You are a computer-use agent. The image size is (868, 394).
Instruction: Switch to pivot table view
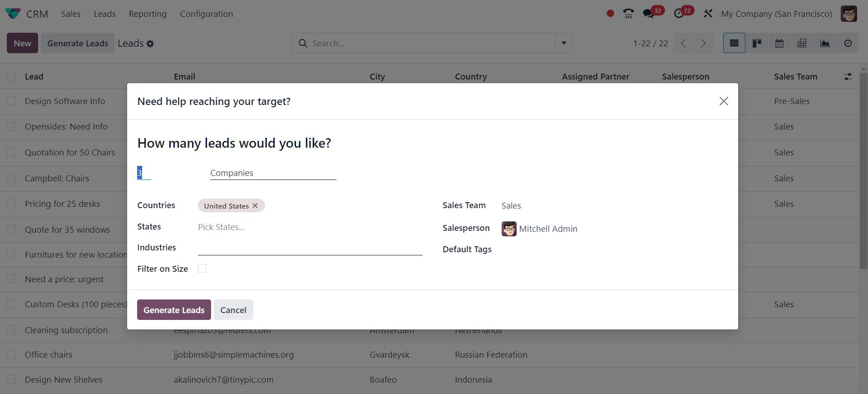[x=802, y=43]
